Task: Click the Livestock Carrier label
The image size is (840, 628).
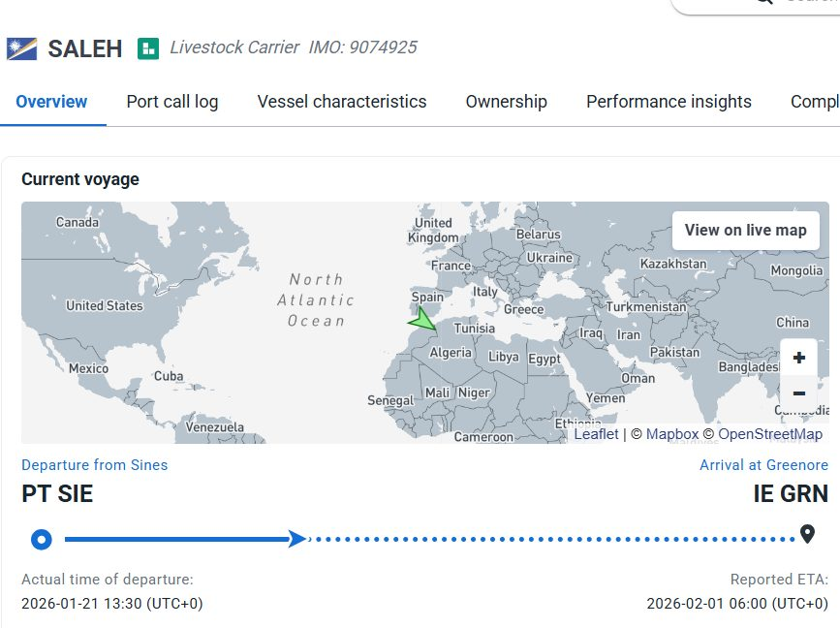Action: [x=234, y=47]
